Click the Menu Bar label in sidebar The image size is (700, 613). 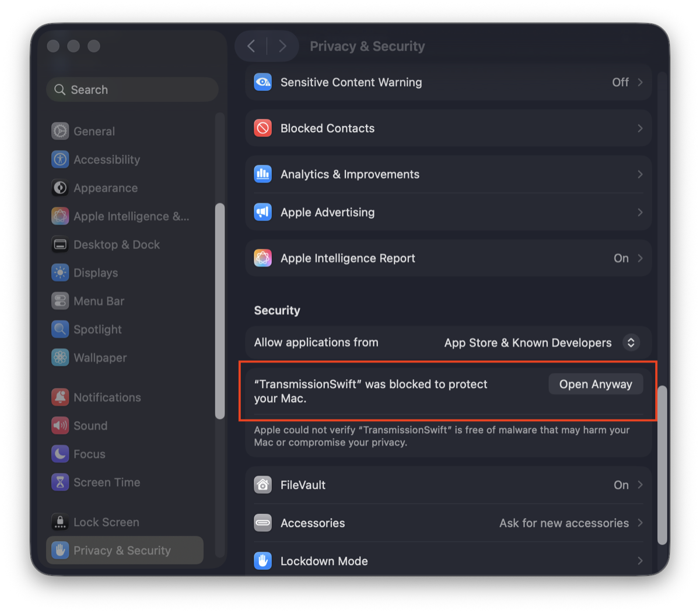coord(99,301)
